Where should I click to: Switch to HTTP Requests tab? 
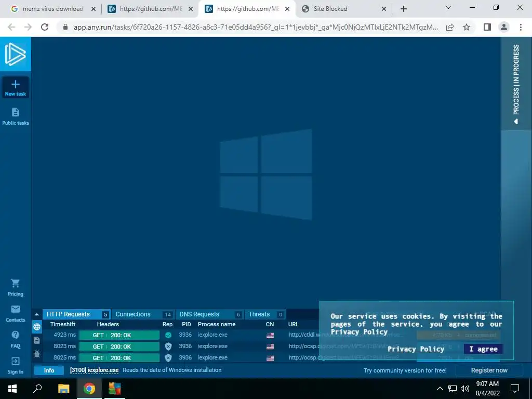click(77, 314)
